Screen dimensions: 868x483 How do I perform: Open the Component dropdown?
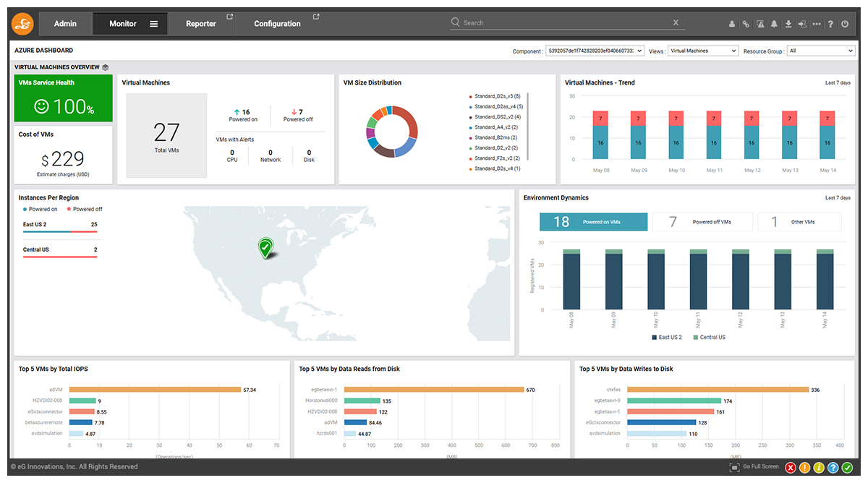[x=595, y=51]
